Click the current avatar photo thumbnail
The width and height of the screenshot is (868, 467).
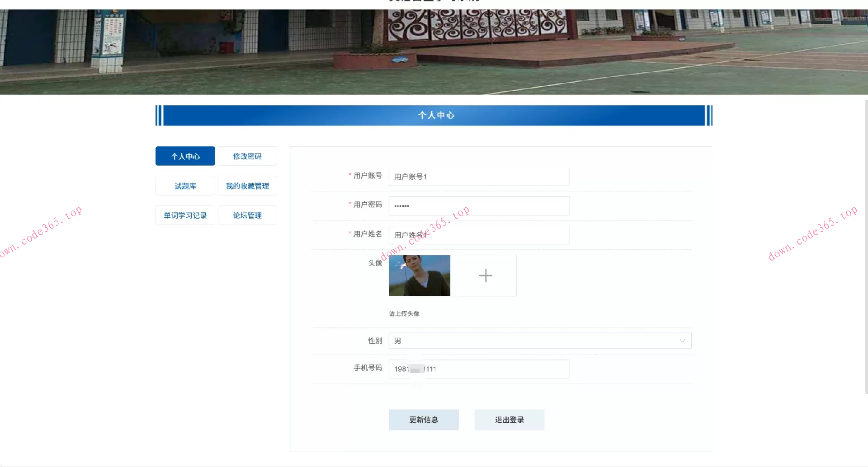419,275
